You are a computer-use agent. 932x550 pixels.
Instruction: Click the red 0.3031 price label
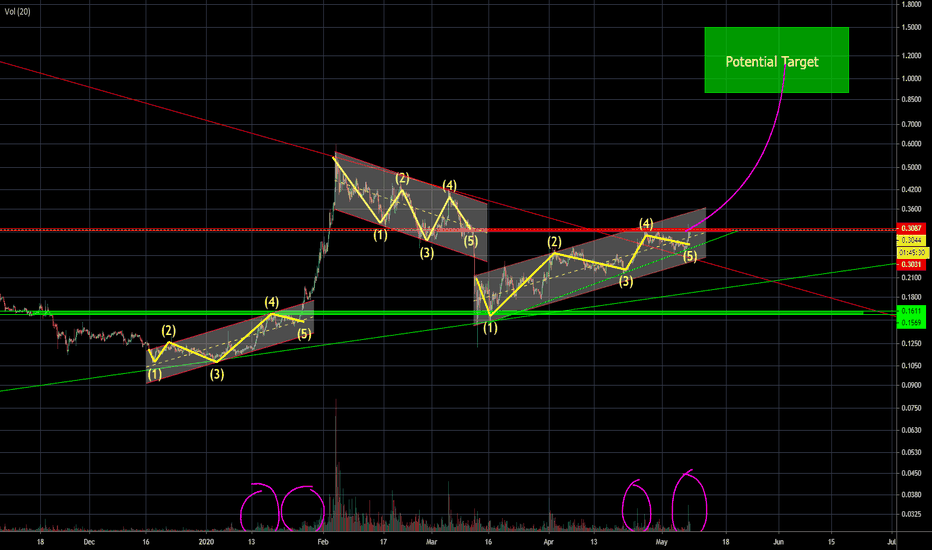click(911, 265)
